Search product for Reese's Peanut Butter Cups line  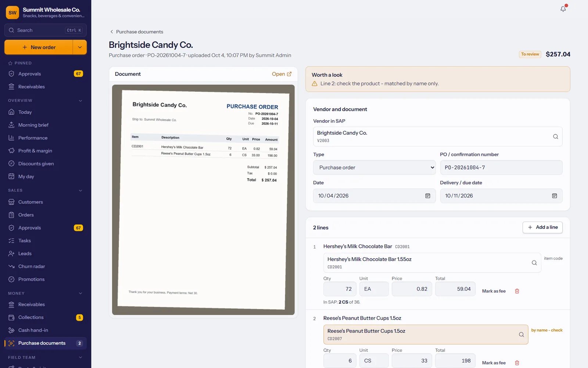tap(521, 335)
